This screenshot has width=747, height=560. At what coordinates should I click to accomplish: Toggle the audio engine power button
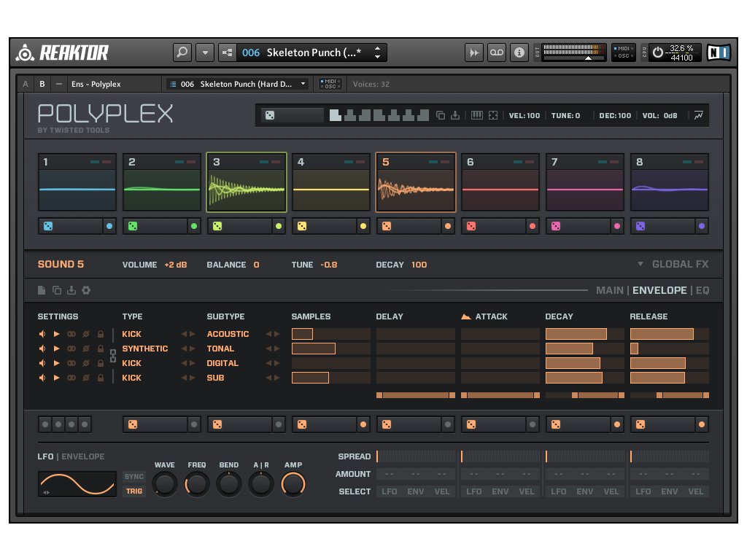click(658, 52)
